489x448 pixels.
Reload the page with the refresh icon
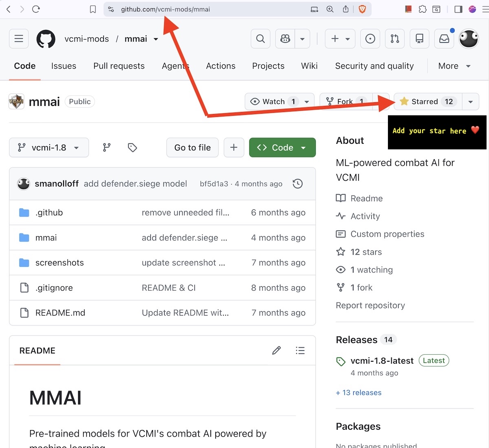(36, 9)
